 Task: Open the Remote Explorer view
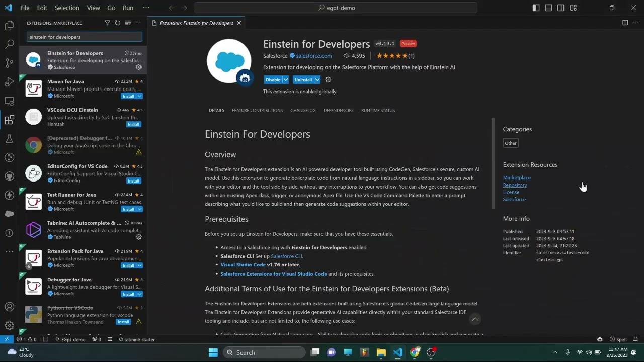coord(9,101)
